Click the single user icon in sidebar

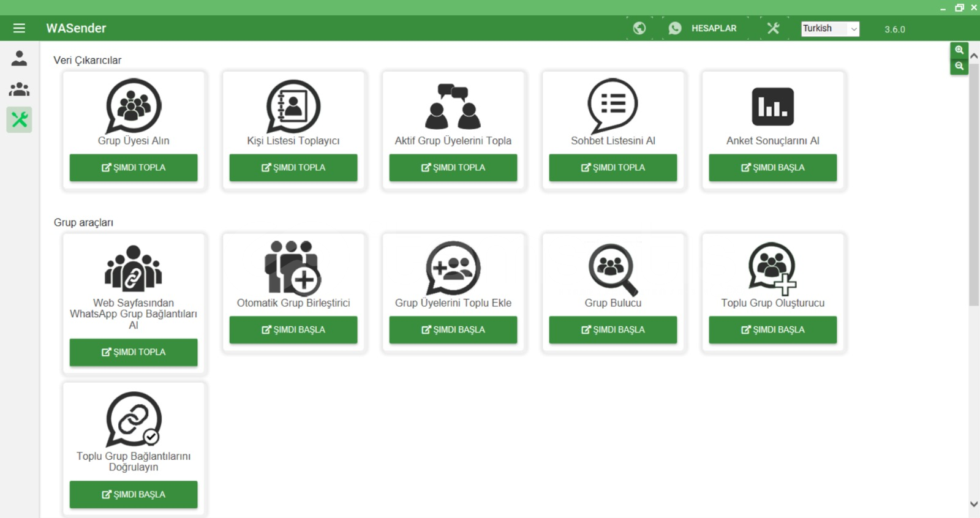pos(19,58)
